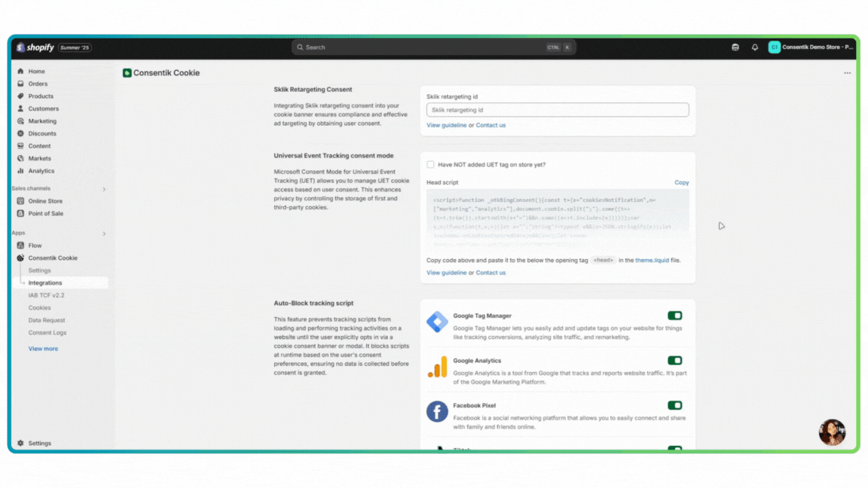868x488 pixels.
Task: Click the Summer '25 badge
Action: click(x=75, y=47)
